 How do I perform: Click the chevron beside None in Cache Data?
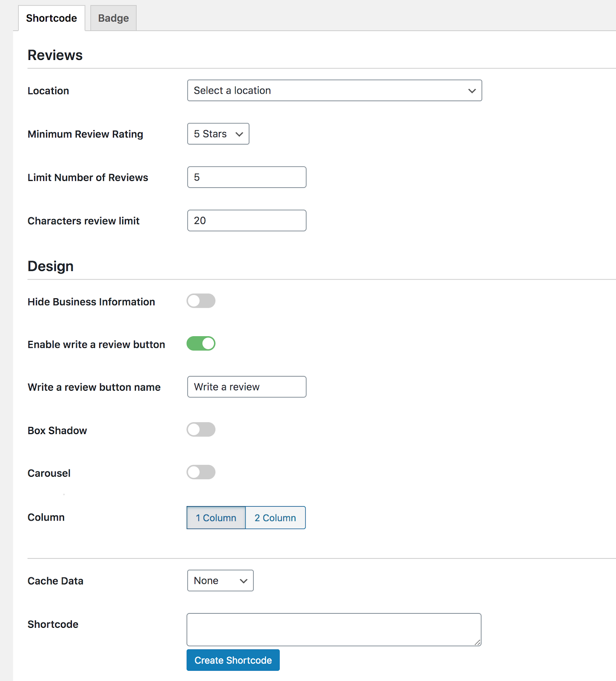click(x=244, y=581)
